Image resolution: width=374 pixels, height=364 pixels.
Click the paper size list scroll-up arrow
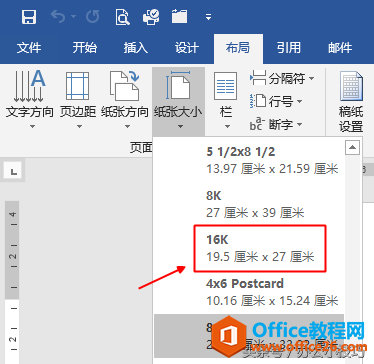[352, 147]
